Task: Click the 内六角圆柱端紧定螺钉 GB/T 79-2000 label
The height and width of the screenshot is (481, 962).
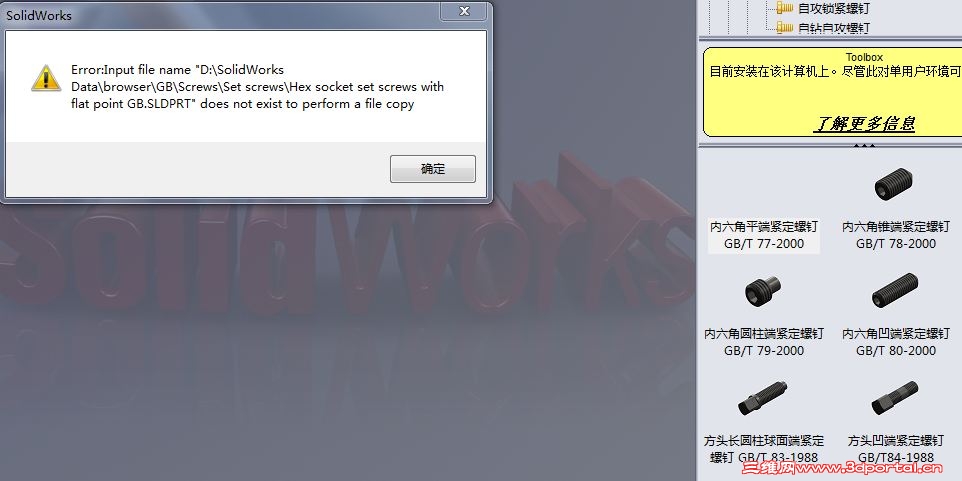Action: coord(764,342)
